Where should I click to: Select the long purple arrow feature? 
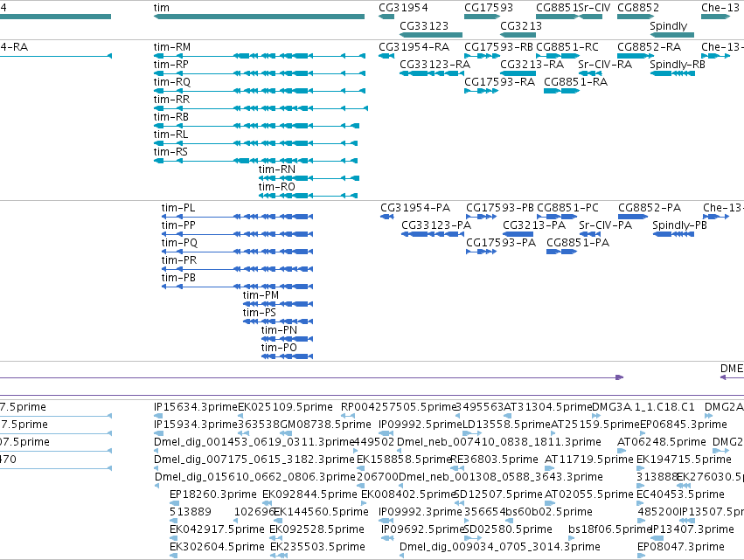(311, 377)
